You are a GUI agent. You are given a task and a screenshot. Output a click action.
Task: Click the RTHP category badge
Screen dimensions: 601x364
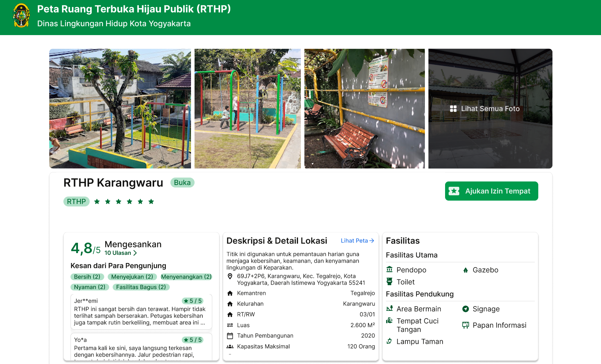[x=76, y=201]
